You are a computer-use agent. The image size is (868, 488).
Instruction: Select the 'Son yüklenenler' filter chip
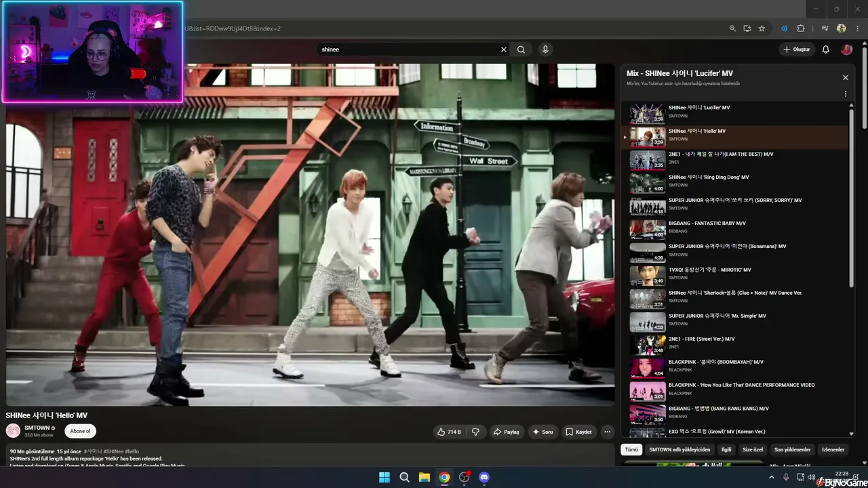coord(793,449)
